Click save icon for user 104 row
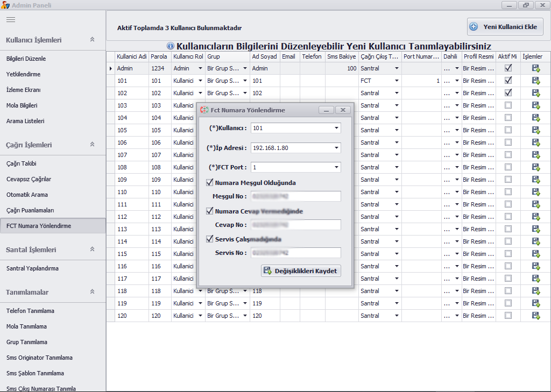Screen dimensions: 551x392 click(x=535, y=118)
